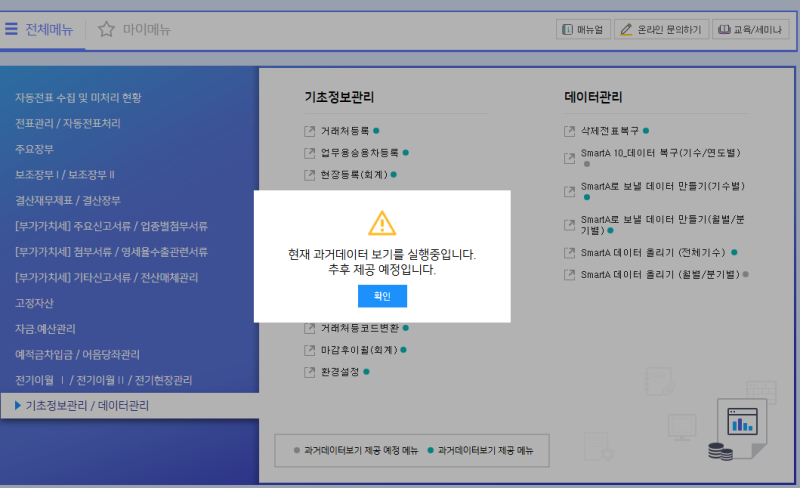Screen dimensions: 800x488
Task: Open SmartA 데이터 올리기 (전체기수) link
Action: coord(654,253)
